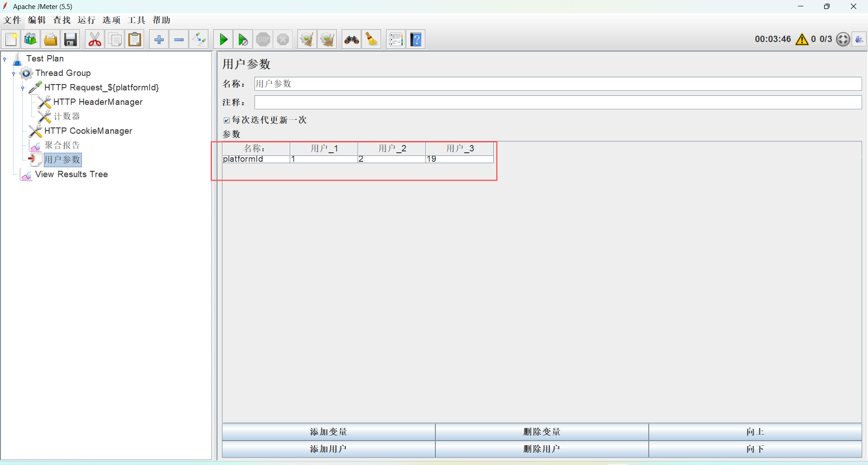Collapse the HTTP Request tree node

(x=23, y=88)
